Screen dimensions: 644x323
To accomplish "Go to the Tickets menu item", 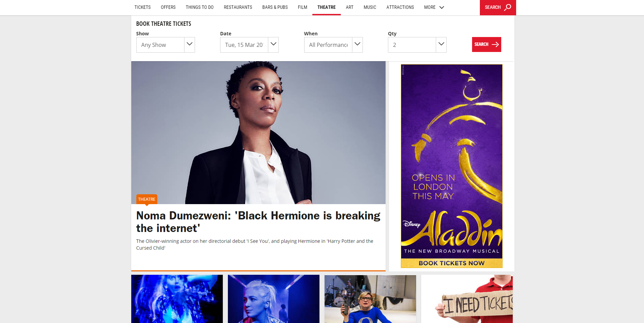I will [142, 7].
